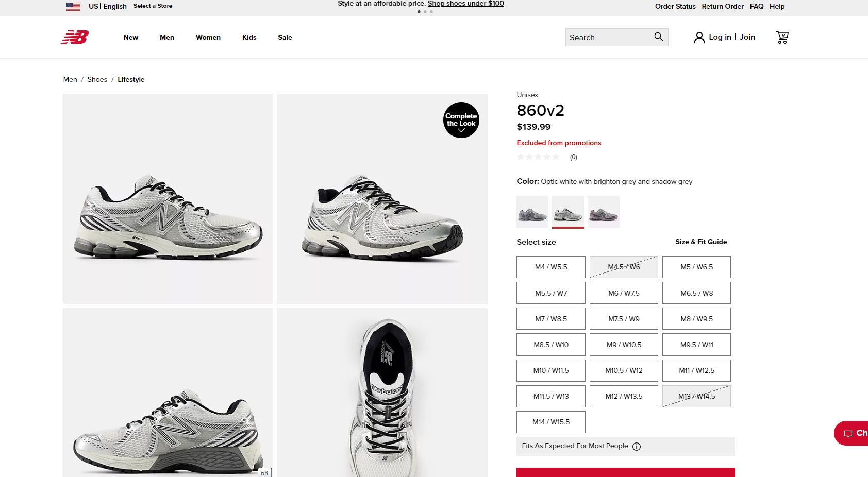This screenshot has width=868, height=477.
Task: Open Return Order page
Action: tap(723, 6)
